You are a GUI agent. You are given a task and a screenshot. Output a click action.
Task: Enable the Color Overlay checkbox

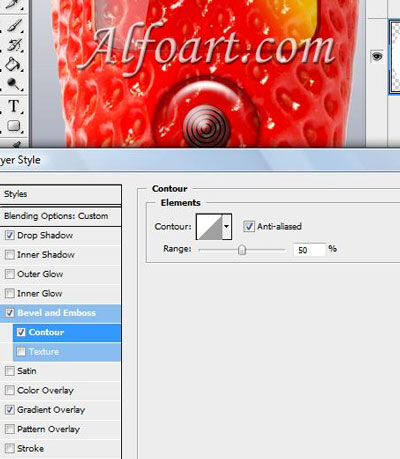(10, 390)
